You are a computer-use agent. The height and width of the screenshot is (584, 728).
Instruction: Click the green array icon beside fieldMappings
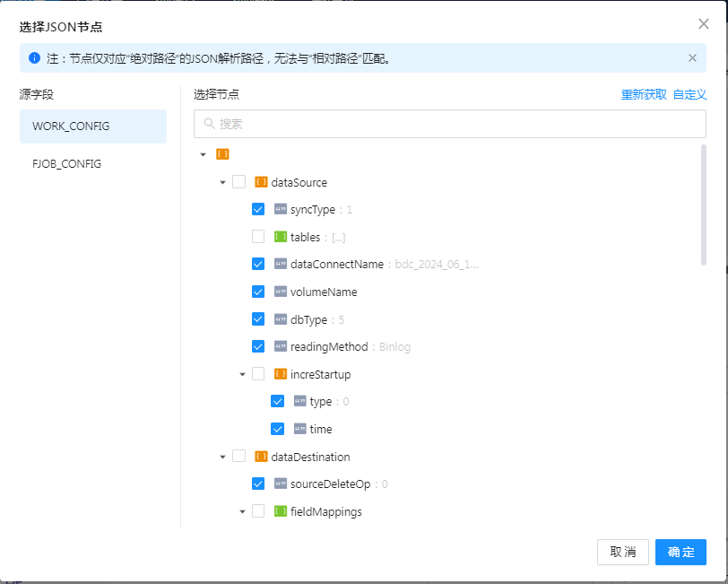281,511
